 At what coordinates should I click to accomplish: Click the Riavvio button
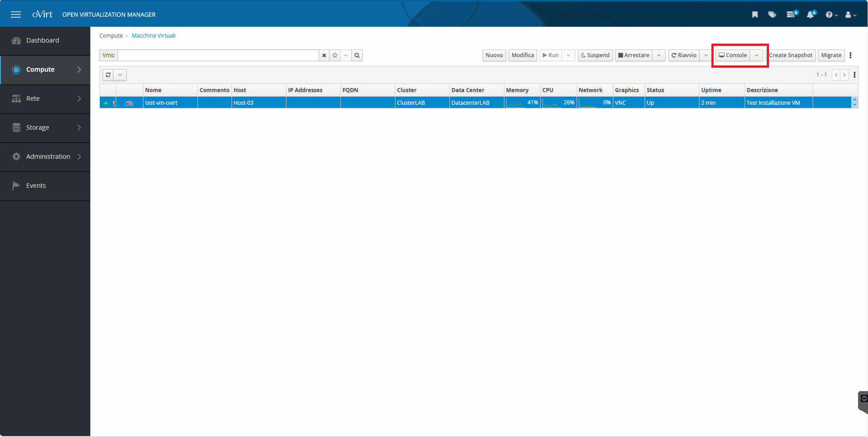tap(684, 55)
